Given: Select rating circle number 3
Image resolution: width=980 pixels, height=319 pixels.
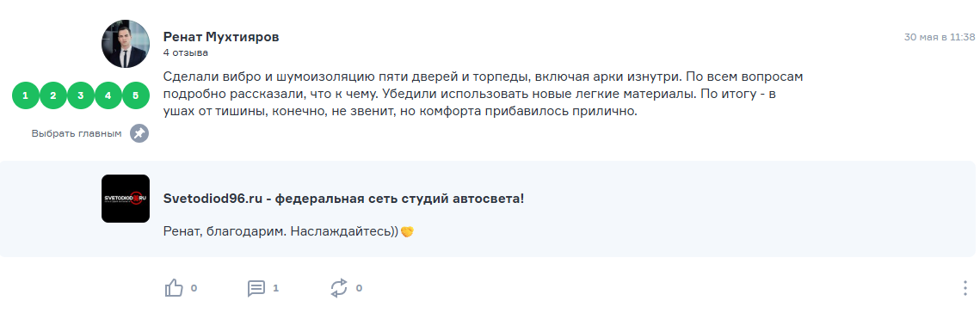Looking at the screenshot, I should [81, 95].
